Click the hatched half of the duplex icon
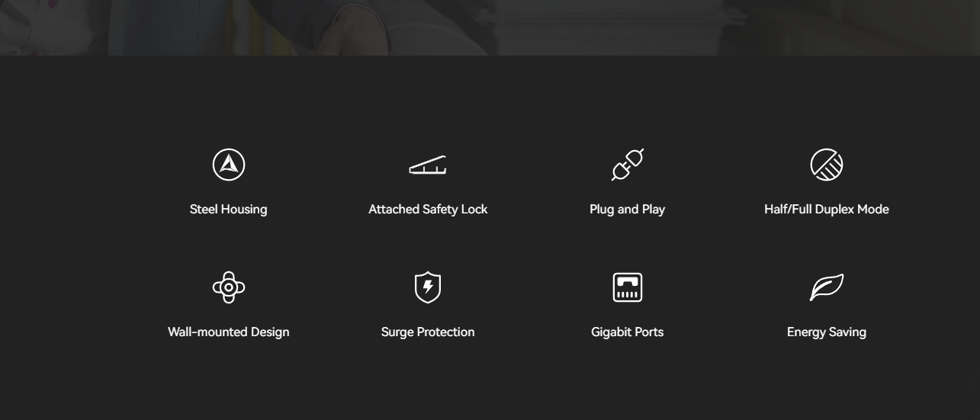The height and width of the screenshot is (420, 980). [x=832, y=170]
